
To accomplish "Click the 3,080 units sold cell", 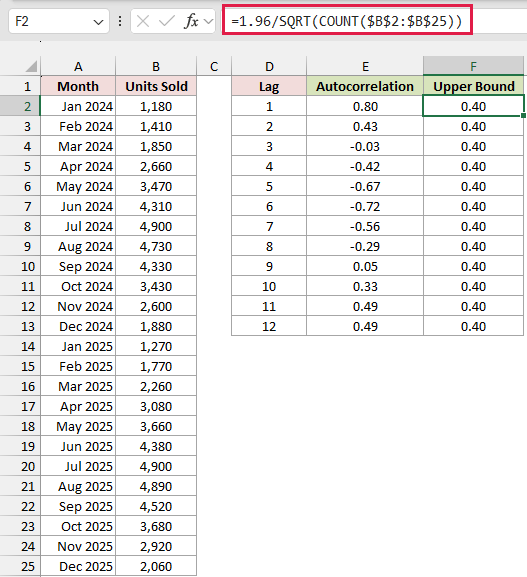I will (156, 406).
